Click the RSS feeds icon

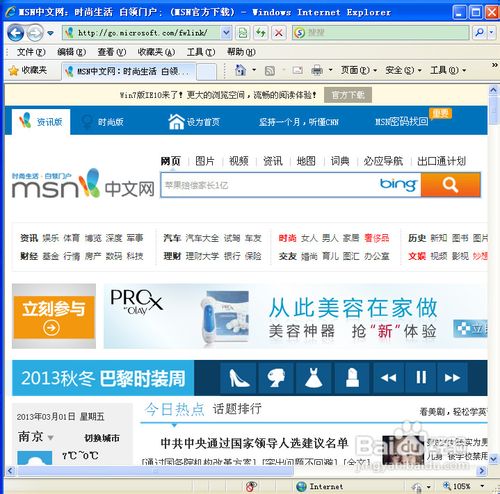point(270,70)
